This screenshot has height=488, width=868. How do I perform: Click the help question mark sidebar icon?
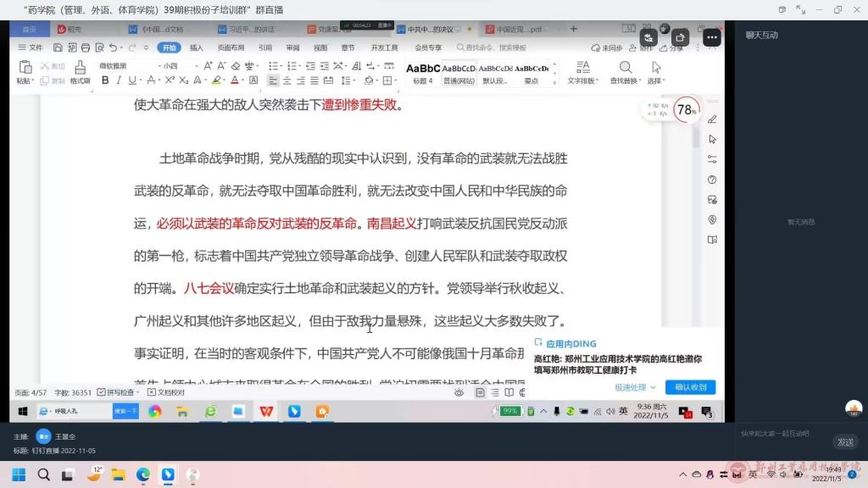712,180
